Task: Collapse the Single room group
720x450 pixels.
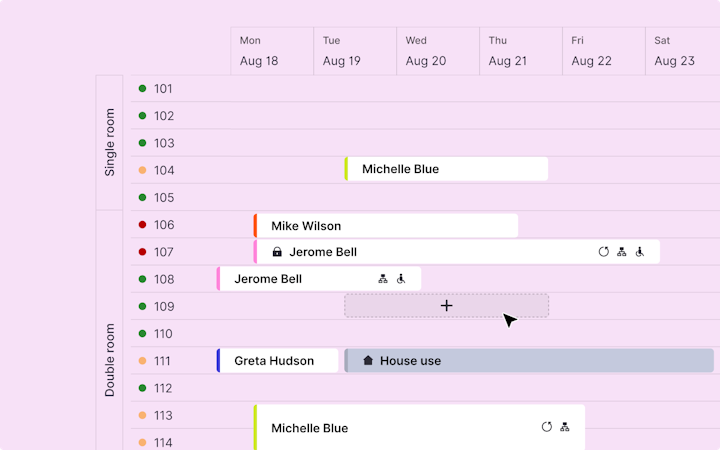Action: (110, 142)
